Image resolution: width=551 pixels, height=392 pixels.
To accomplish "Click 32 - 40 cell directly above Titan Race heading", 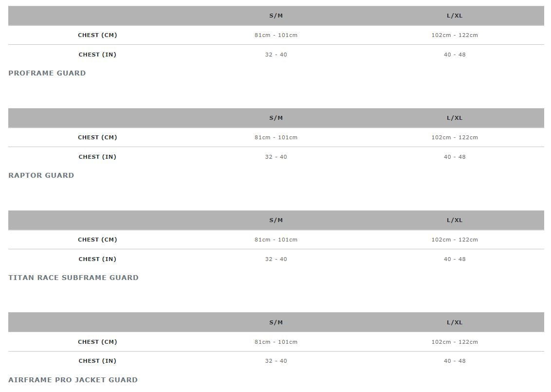I will click(276, 259).
